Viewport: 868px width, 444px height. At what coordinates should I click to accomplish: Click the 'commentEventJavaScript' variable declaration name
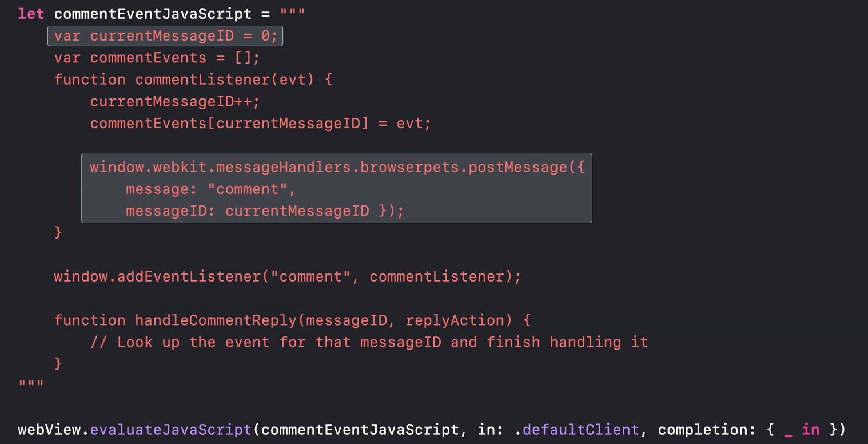click(x=153, y=14)
